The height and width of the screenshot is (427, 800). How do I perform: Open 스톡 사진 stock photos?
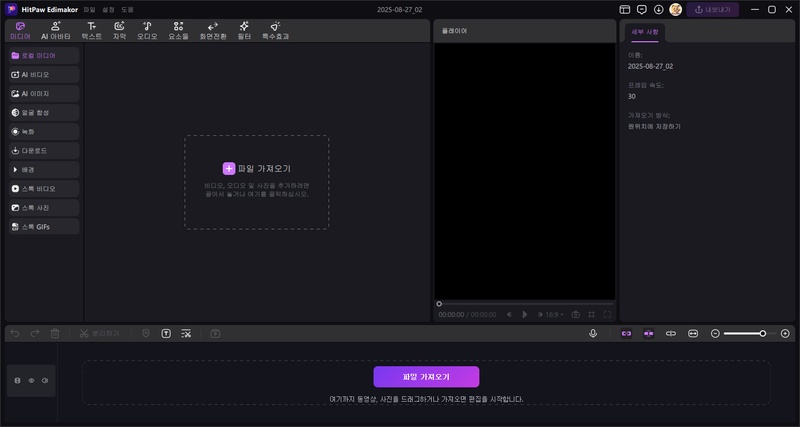[44, 208]
